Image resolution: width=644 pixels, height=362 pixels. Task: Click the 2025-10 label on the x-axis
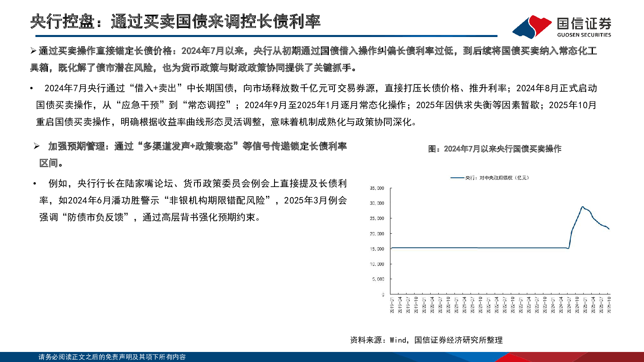609,305
